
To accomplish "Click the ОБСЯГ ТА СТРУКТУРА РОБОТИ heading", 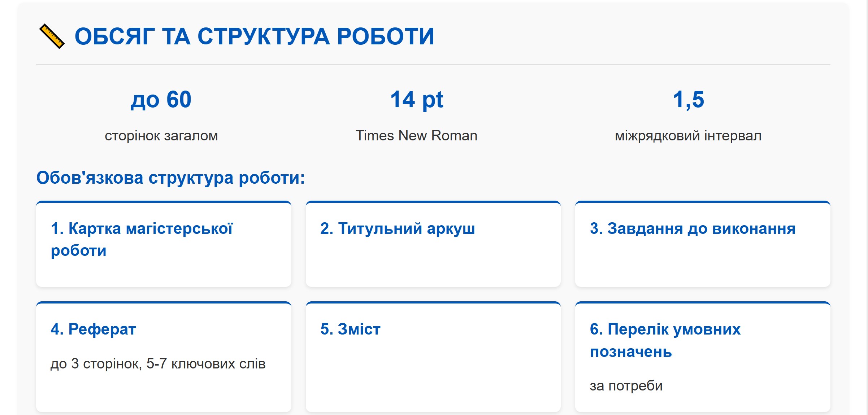I will (x=254, y=37).
